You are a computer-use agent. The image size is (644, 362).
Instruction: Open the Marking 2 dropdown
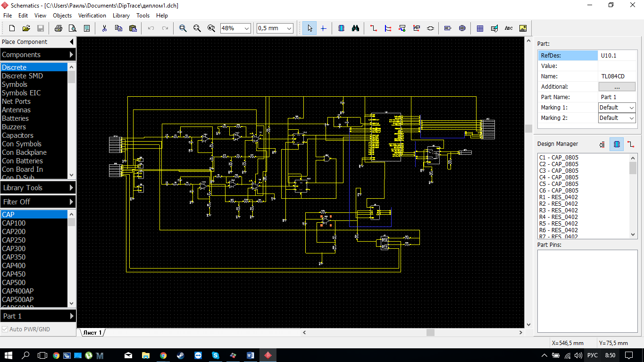coord(631,118)
